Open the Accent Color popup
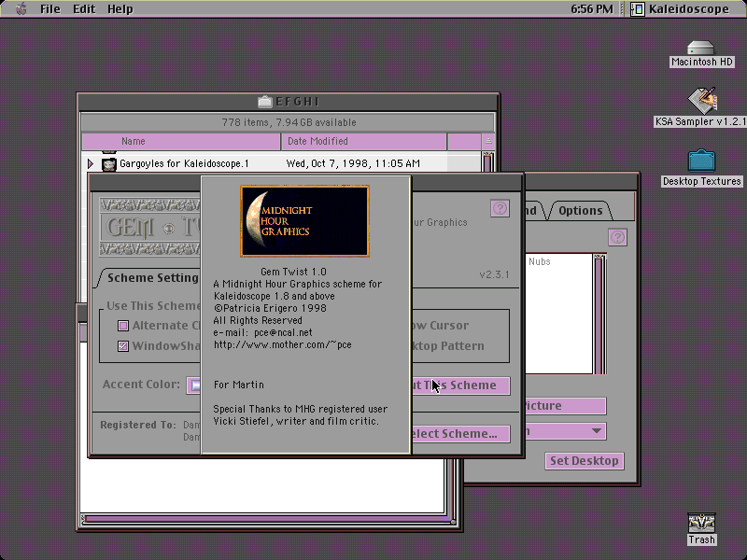 (x=193, y=385)
